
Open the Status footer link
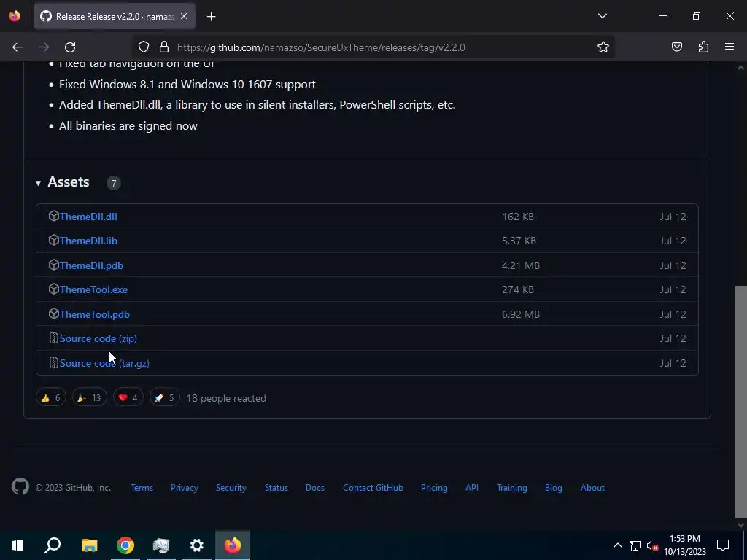pyautogui.click(x=276, y=488)
